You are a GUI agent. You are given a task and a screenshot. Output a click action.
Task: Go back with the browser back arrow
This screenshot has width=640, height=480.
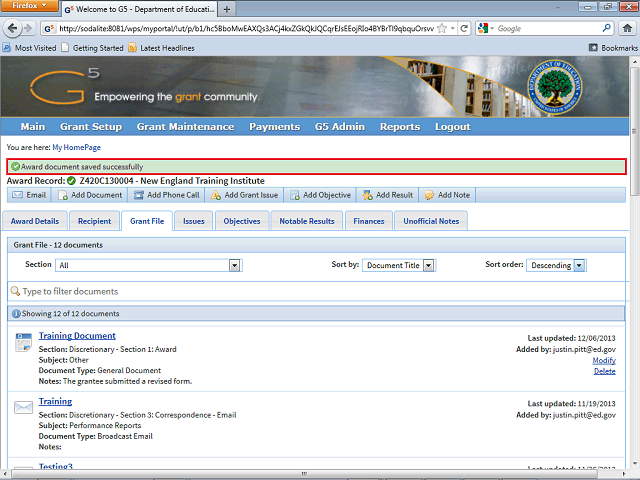click(12, 28)
